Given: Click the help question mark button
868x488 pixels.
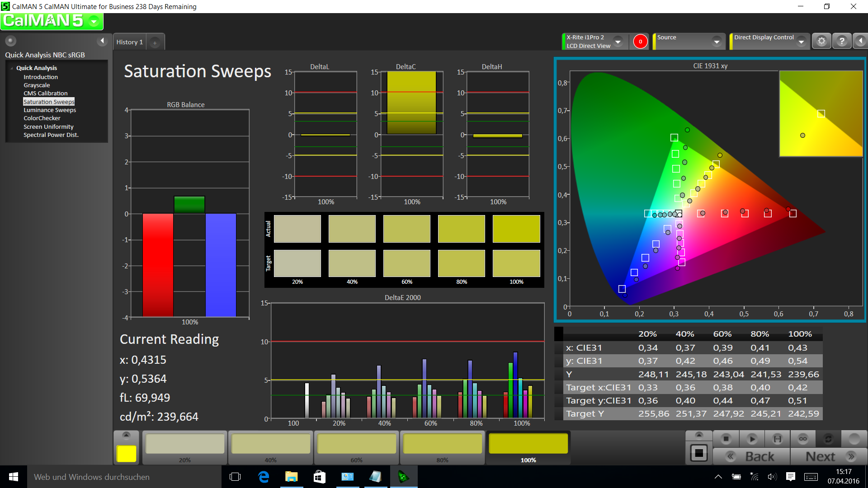Looking at the screenshot, I should (842, 41).
